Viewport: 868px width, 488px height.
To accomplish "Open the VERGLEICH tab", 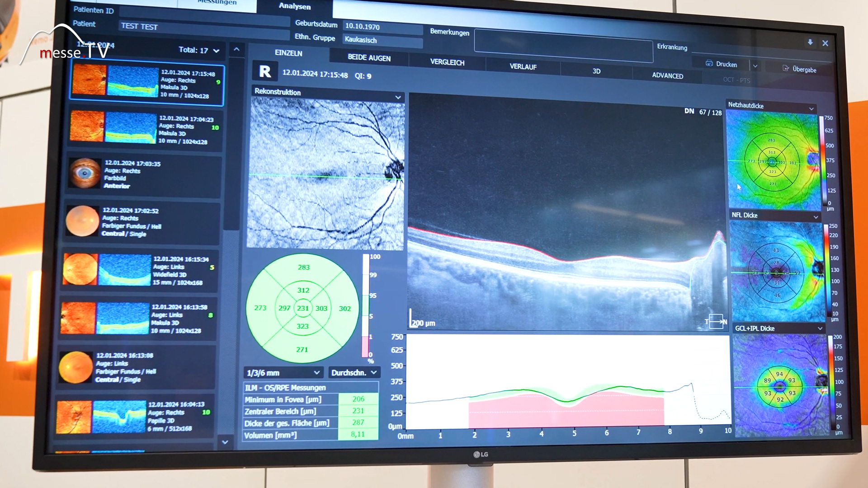I will tap(447, 62).
